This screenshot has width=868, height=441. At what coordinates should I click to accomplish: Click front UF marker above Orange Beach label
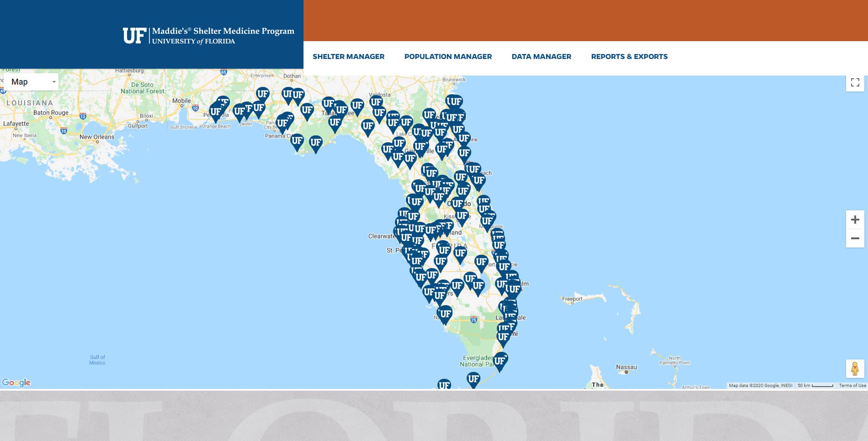pyautogui.click(x=216, y=113)
